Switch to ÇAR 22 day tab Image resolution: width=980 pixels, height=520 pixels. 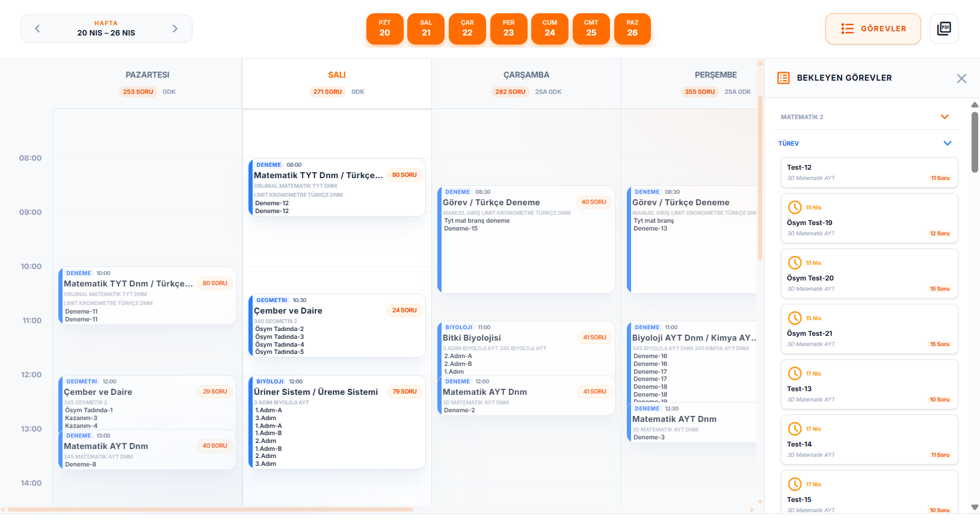click(467, 29)
